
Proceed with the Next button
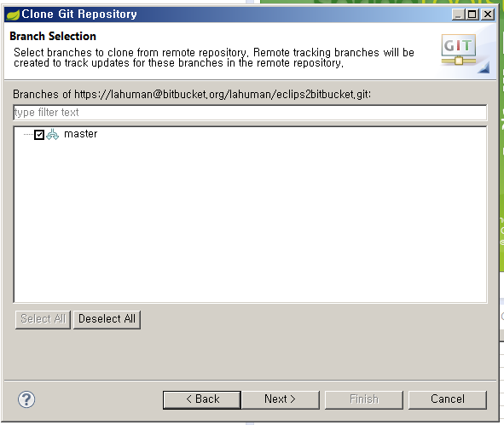coord(281,400)
